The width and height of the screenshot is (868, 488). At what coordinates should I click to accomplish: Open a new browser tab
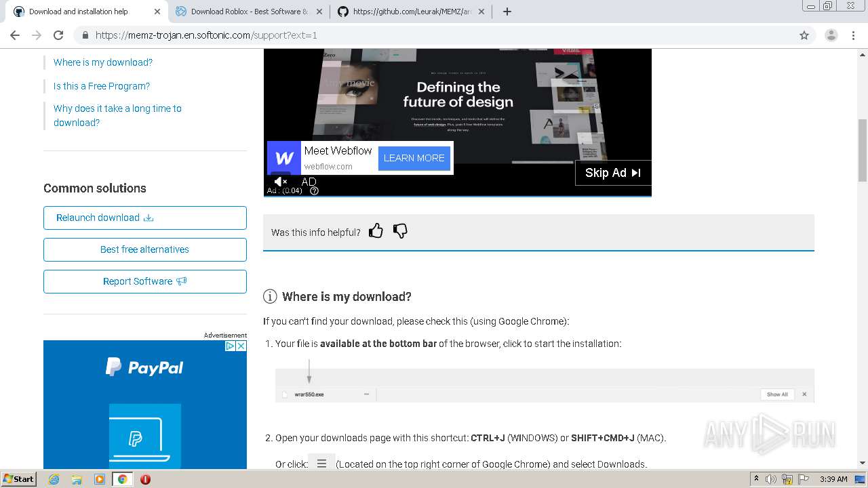pos(507,12)
